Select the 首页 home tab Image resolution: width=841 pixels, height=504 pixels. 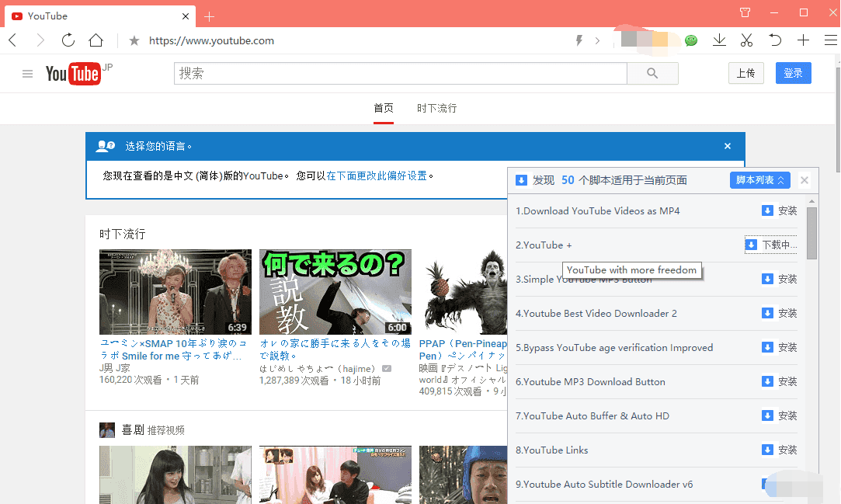(x=384, y=108)
